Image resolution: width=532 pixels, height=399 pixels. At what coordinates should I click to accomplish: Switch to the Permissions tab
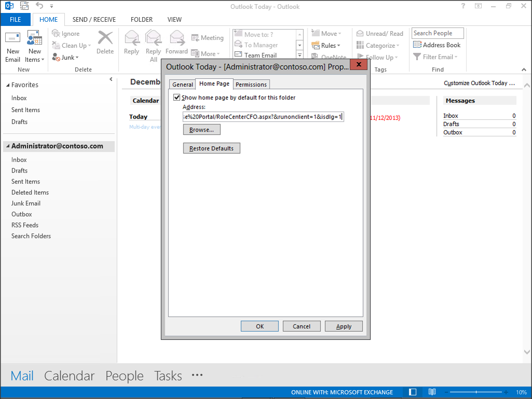tap(251, 84)
